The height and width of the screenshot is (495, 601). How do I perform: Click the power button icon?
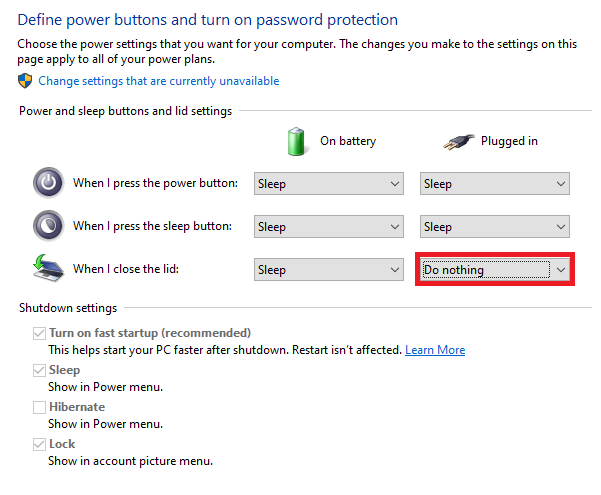48,183
